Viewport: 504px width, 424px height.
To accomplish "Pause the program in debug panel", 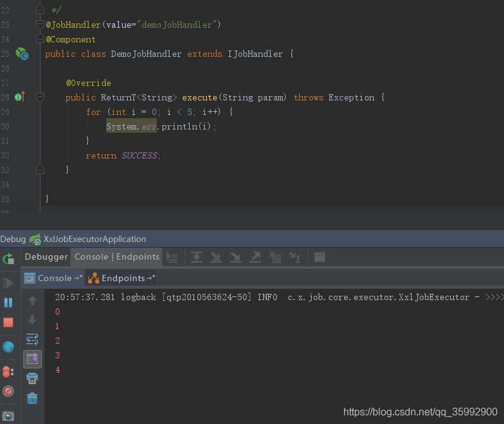I will [x=8, y=303].
